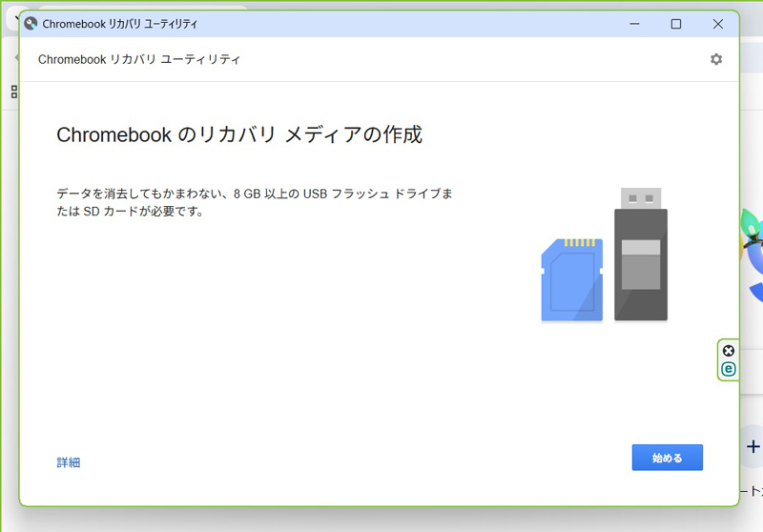Viewport: 763px width, 532px height.
Task: Click the teal ESET 'e' icon
Action: 729,369
